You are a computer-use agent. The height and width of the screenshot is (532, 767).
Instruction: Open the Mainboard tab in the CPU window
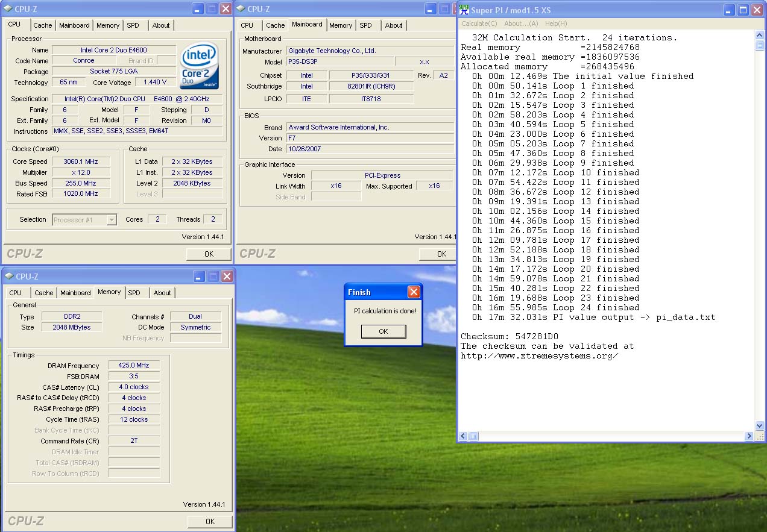click(74, 25)
